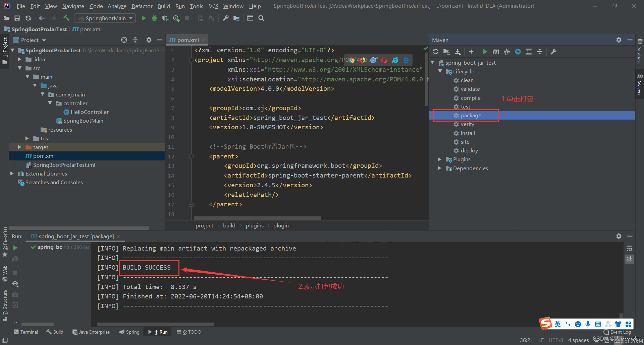Screen dimensions: 644x345
Task: Open the File menu
Action: pos(21,6)
